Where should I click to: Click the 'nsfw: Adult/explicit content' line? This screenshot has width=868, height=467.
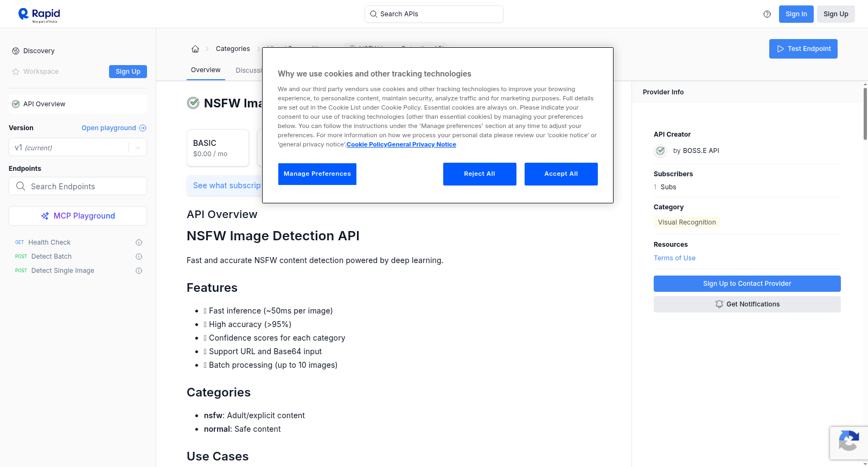(254, 415)
